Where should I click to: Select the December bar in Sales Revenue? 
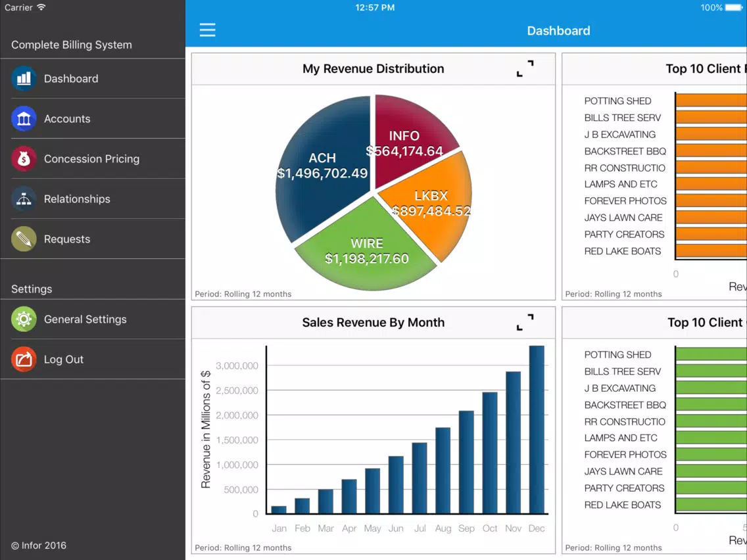pyautogui.click(x=537, y=427)
